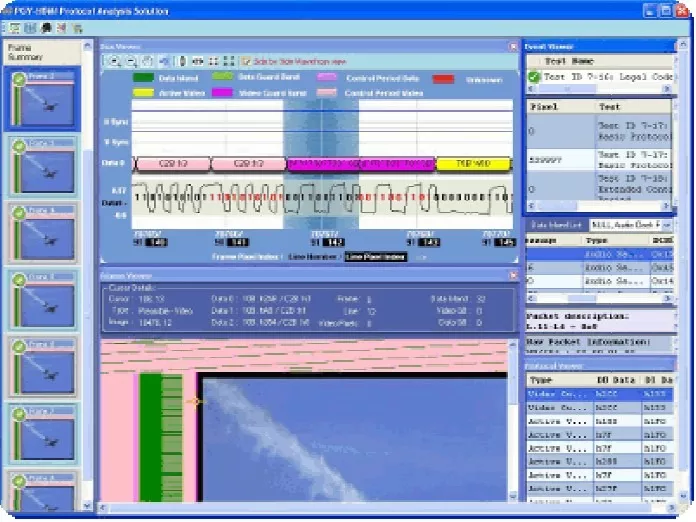Click the last icon in main toolbar

tap(78, 27)
